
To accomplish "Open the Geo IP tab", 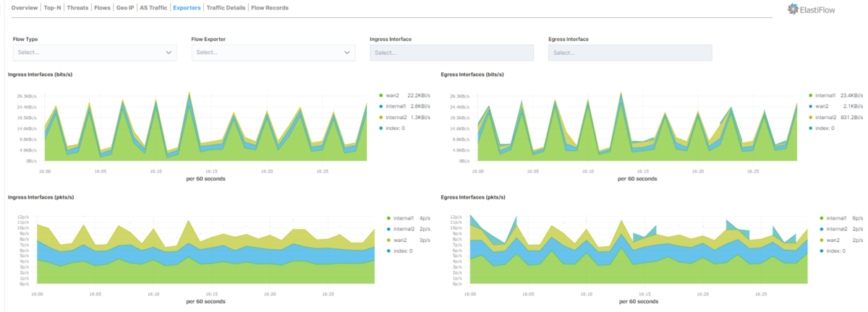I will click(125, 8).
